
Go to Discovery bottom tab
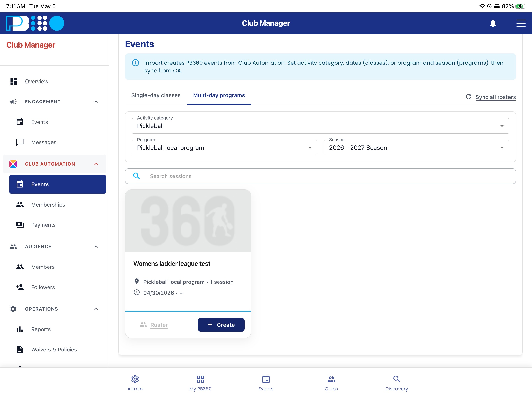(x=397, y=383)
